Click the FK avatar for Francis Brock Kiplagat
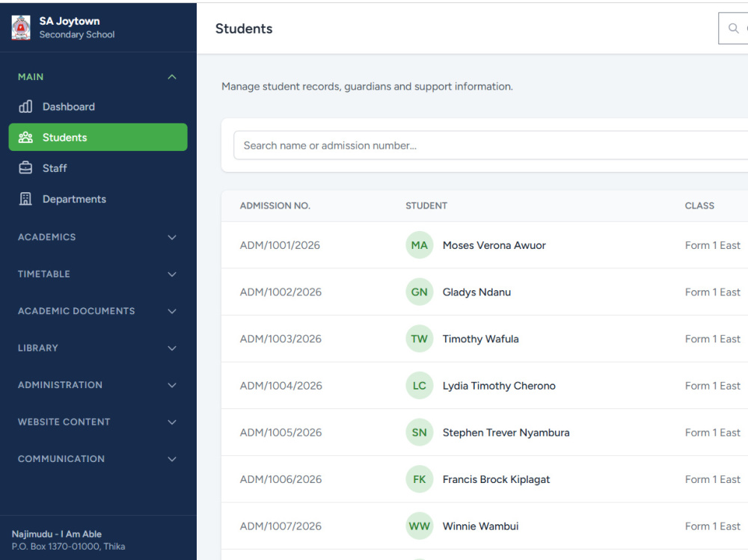The width and height of the screenshot is (748, 560). tap(420, 479)
